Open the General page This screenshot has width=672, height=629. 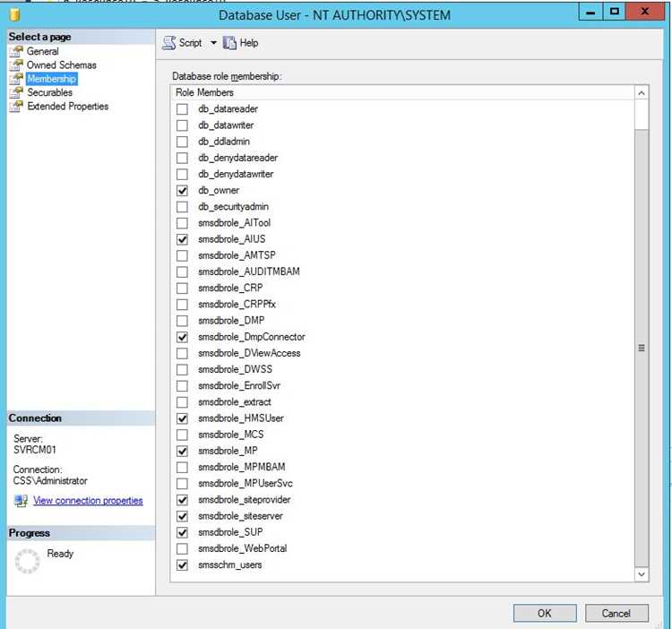coord(42,51)
